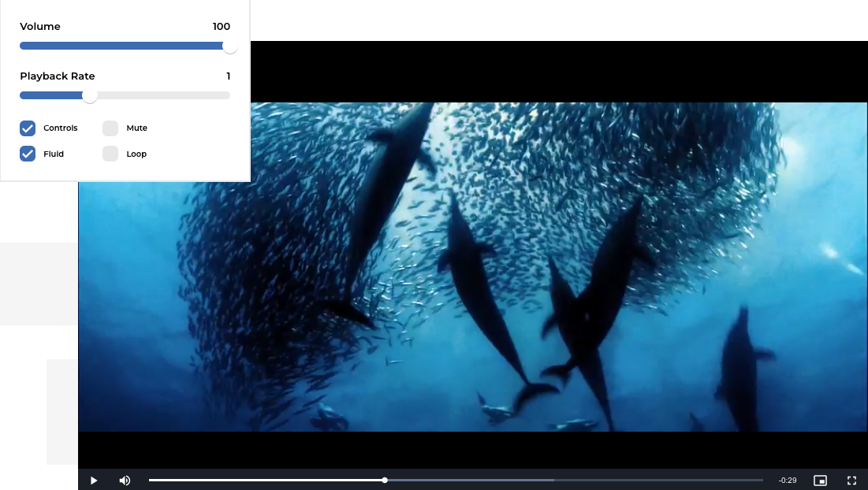Mute audio using the speaker icon
Viewport: 868px width, 490px height.
click(125, 480)
